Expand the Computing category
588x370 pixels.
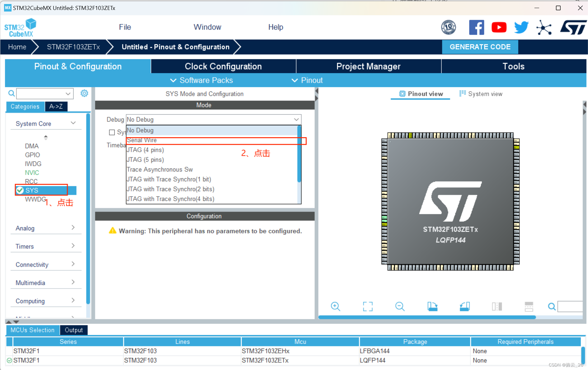46,301
